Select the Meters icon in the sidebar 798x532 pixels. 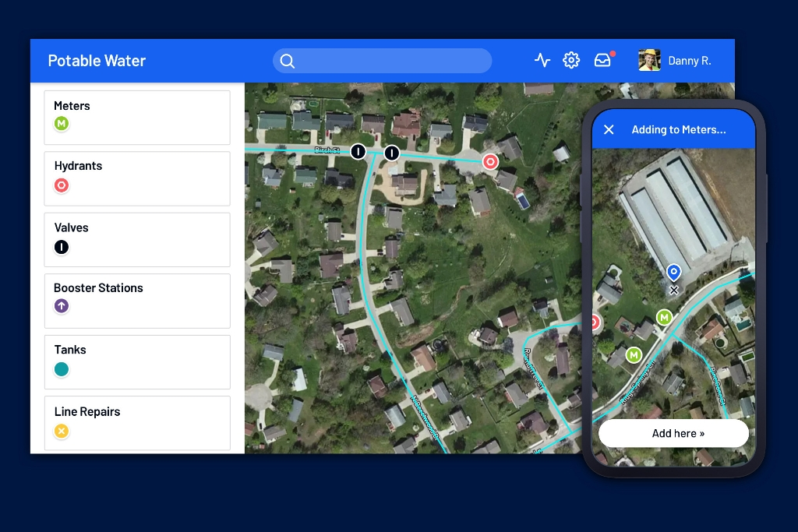click(x=62, y=123)
